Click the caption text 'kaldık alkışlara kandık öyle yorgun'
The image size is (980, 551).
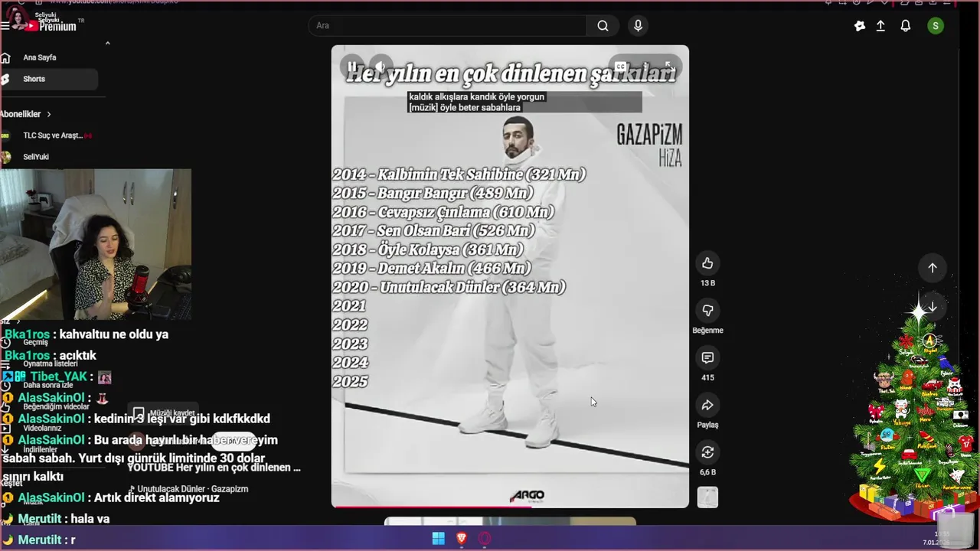[x=476, y=97]
